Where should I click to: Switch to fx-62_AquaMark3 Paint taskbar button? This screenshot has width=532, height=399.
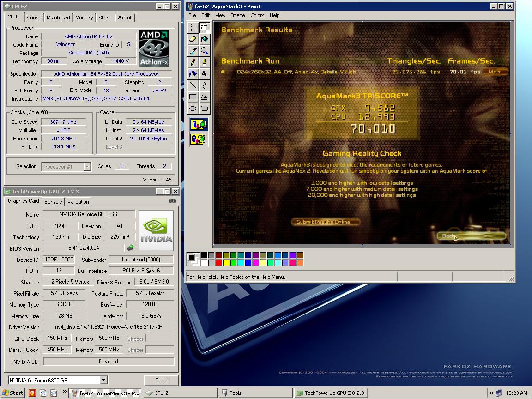(x=105, y=393)
